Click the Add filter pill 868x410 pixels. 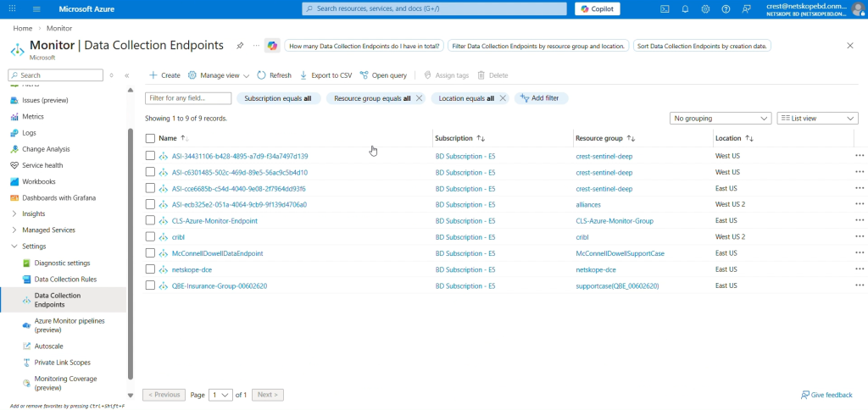tap(541, 98)
